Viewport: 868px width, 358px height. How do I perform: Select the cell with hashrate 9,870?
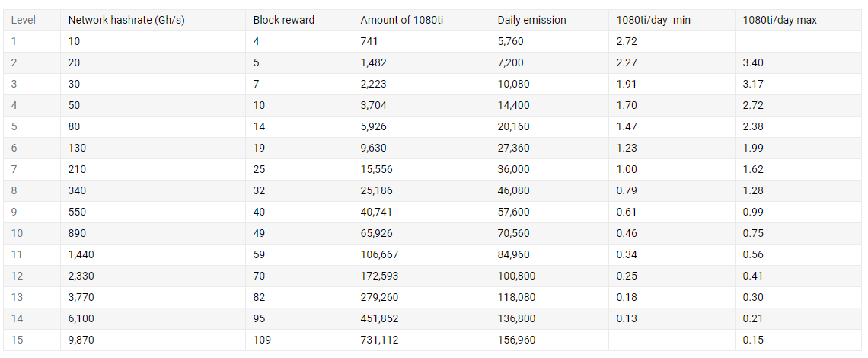tap(153, 340)
